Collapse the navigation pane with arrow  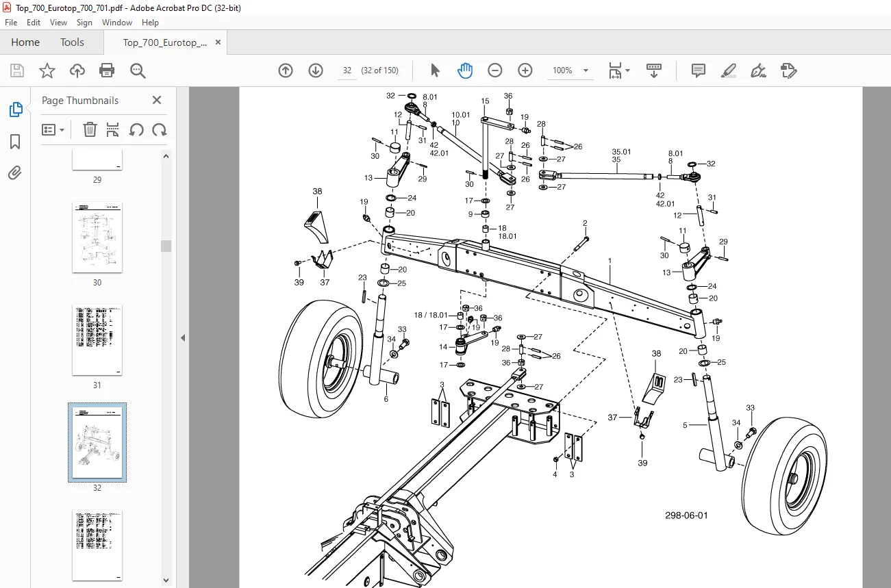pos(183,337)
